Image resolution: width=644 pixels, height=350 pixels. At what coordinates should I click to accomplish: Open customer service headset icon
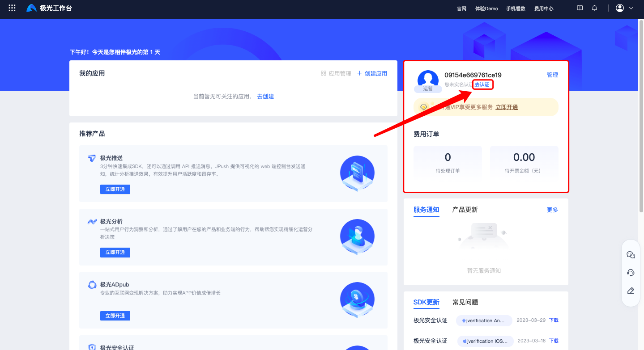tap(631, 273)
